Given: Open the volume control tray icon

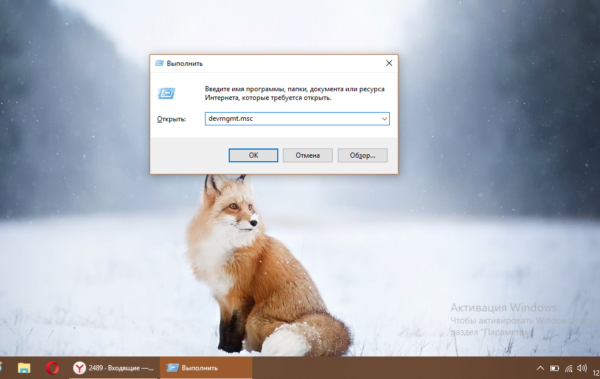Looking at the screenshot, I should 582,368.
